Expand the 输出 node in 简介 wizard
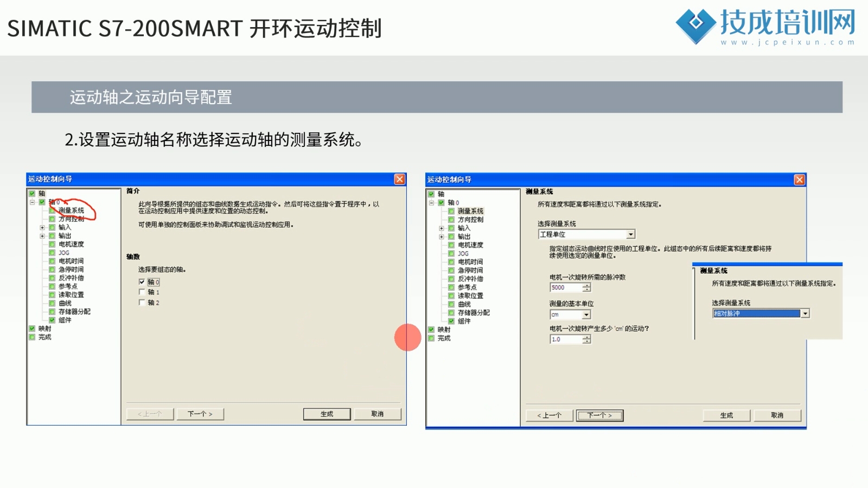Image resolution: width=868 pixels, height=488 pixels. [42, 236]
